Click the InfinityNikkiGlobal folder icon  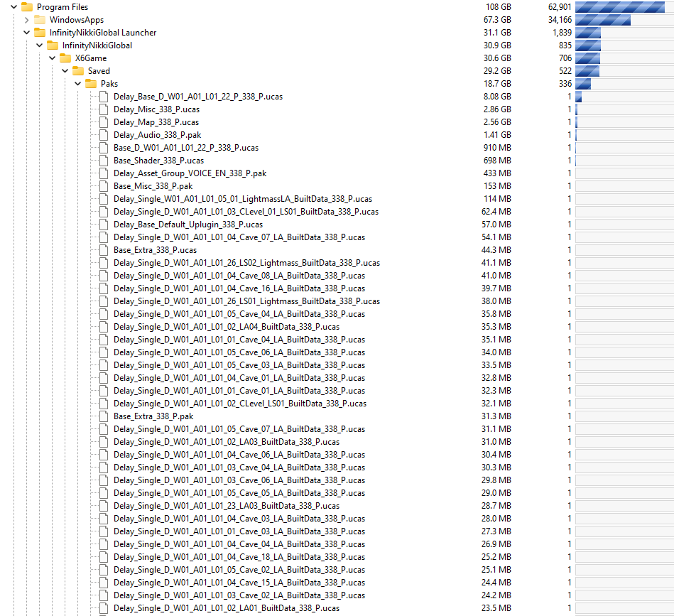click(53, 45)
